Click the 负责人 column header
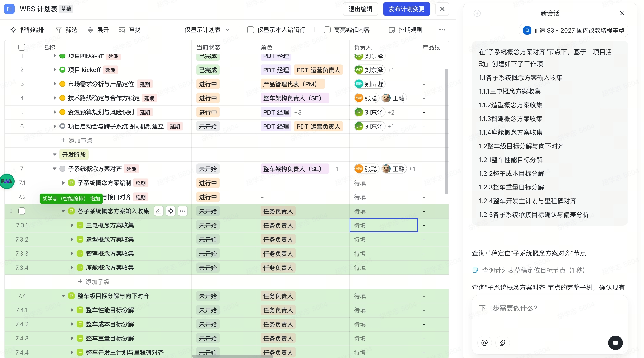 pyautogui.click(x=363, y=47)
